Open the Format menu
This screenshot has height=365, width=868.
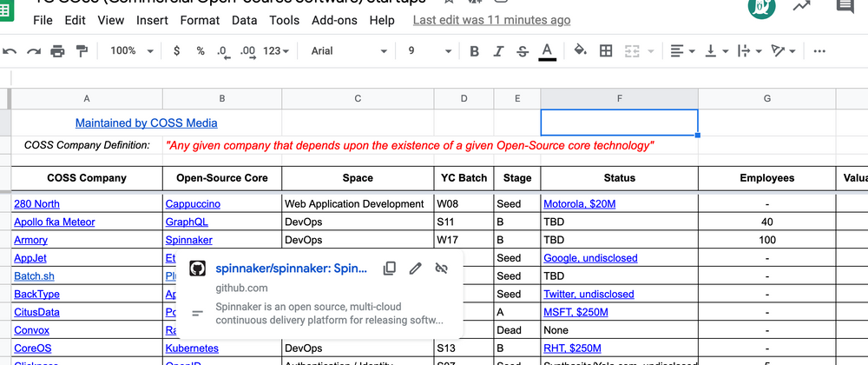(200, 21)
